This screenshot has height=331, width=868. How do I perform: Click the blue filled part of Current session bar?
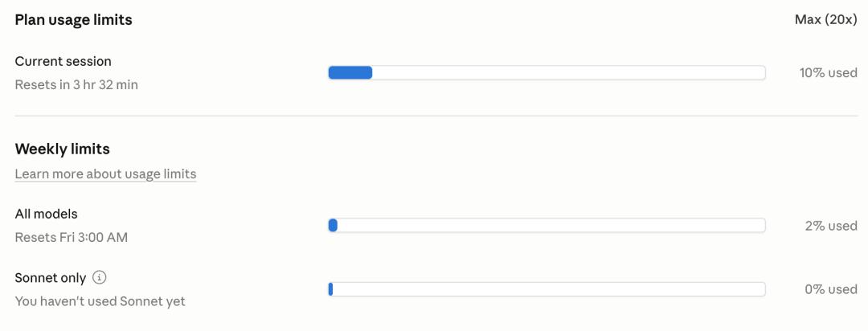click(350, 73)
